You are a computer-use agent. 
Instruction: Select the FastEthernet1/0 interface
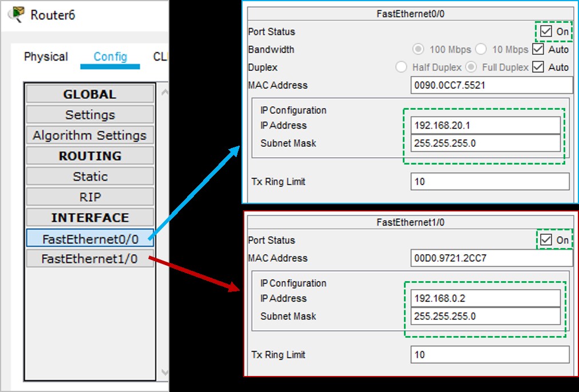(x=89, y=258)
